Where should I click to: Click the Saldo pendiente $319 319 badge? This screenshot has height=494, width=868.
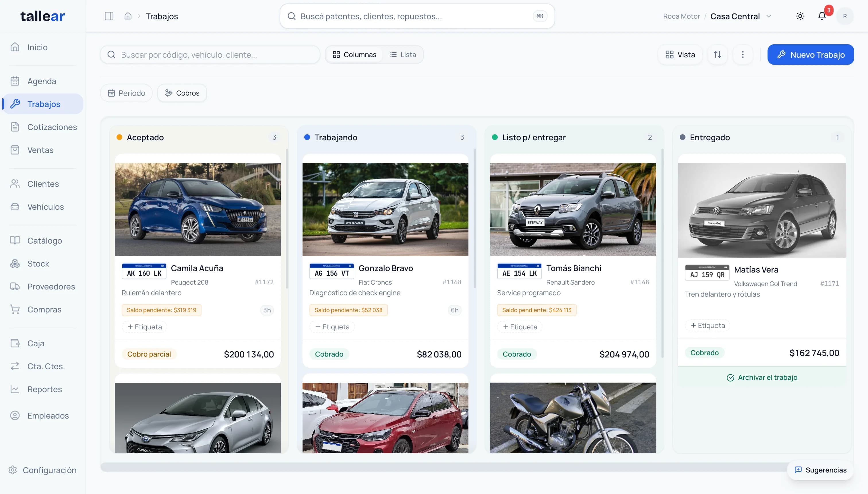tap(161, 310)
